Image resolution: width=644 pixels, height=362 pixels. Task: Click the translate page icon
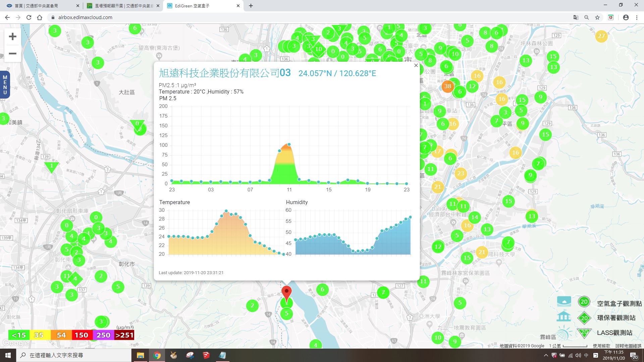[576, 17]
